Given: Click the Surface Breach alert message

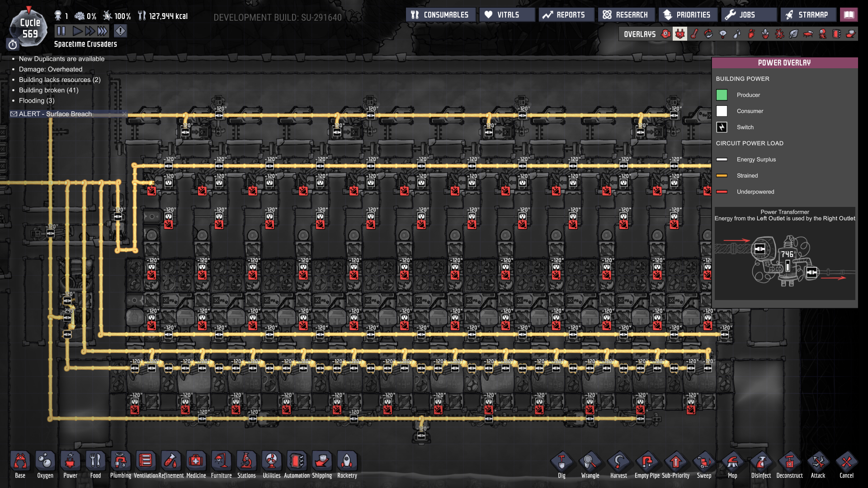Looking at the screenshot, I should click(x=55, y=114).
